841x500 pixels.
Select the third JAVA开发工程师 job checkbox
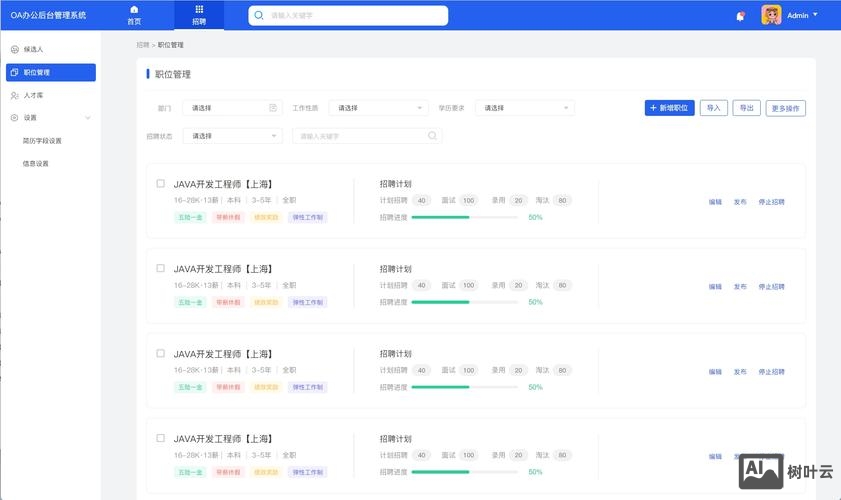point(161,353)
